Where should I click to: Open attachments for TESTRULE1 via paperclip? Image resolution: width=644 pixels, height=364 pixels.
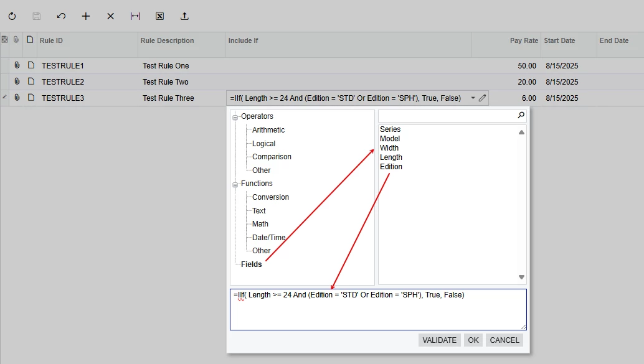point(16,65)
